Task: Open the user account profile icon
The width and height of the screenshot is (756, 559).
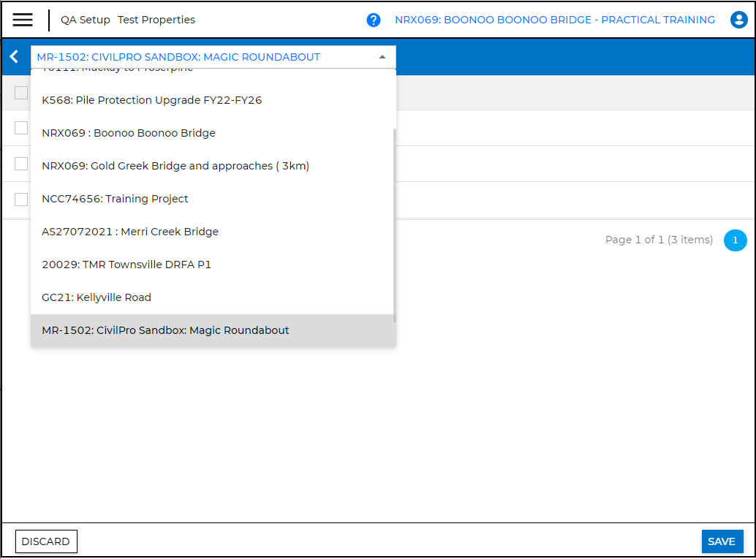Action: click(738, 20)
